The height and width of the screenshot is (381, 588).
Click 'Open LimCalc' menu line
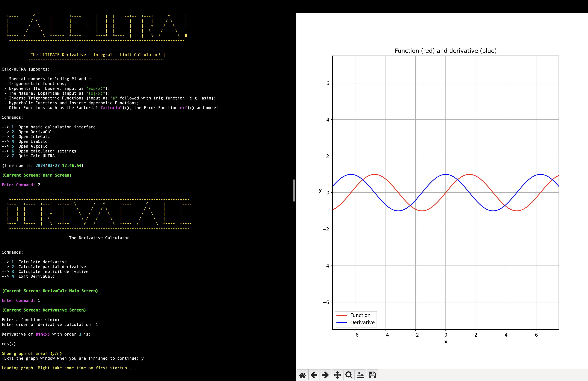[x=24, y=141]
